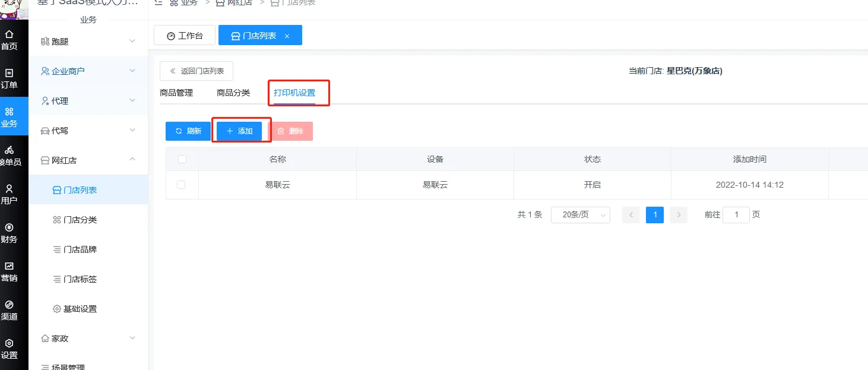Open the 用户 user icon in sidebar
This screenshot has width=868, height=370.
(9, 189)
